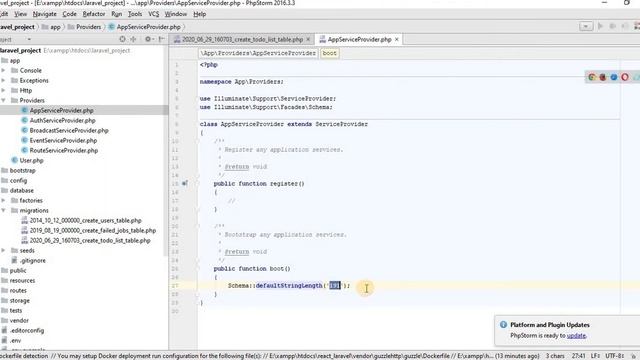The image size is (640, 360).
Task: Click the gutter override icon beside register()
Action: (184, 183)
